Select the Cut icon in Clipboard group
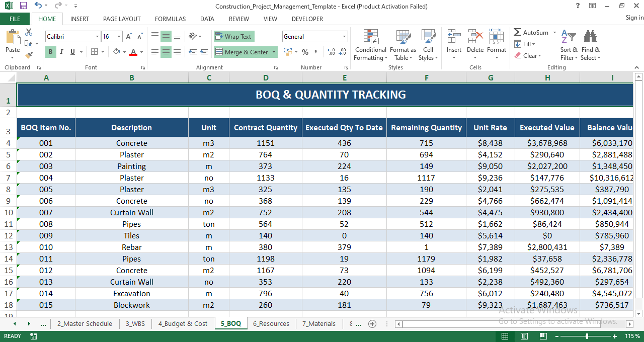 [x=28, y=31]
